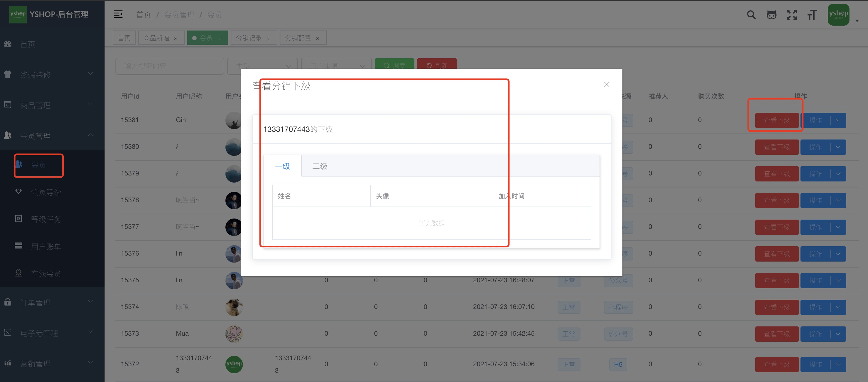Click 购买次数 column header
868x382 pixels.
point(711,96)
